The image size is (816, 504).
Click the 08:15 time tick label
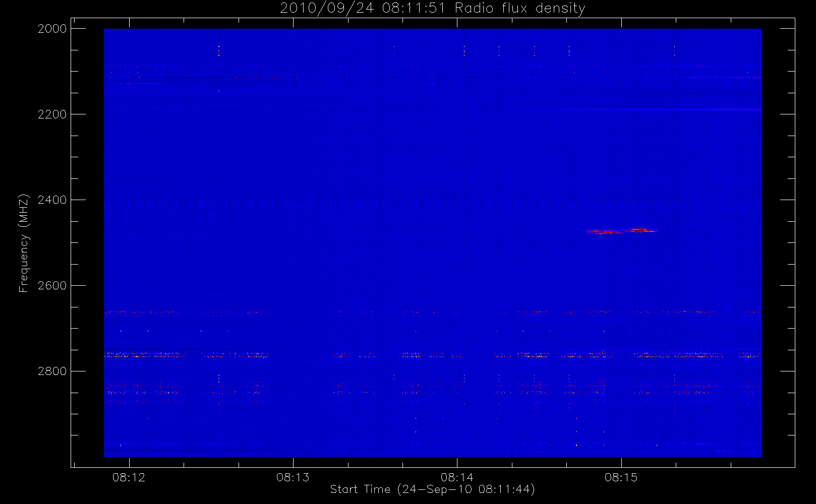click(x=621, y=477)
